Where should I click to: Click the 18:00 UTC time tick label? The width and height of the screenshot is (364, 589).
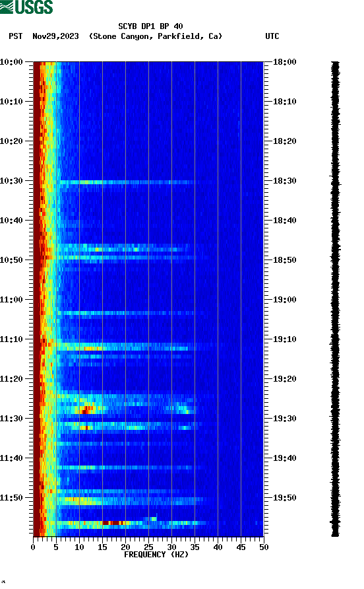click(284, 62)
